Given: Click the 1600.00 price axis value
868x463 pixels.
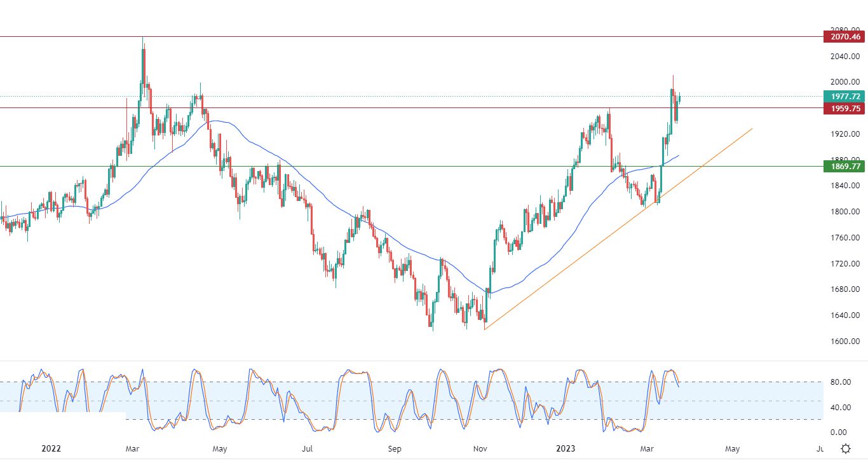Looking at the screenshot, I should click(x=846, y=342).
